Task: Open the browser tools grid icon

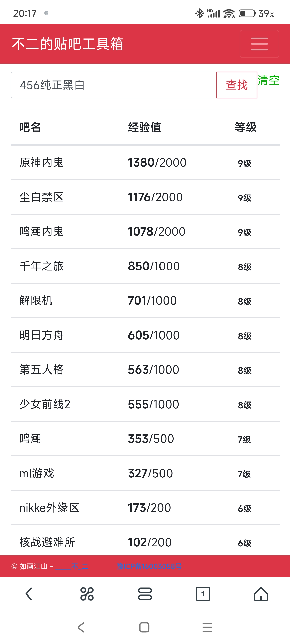Action: pos(87,594)
